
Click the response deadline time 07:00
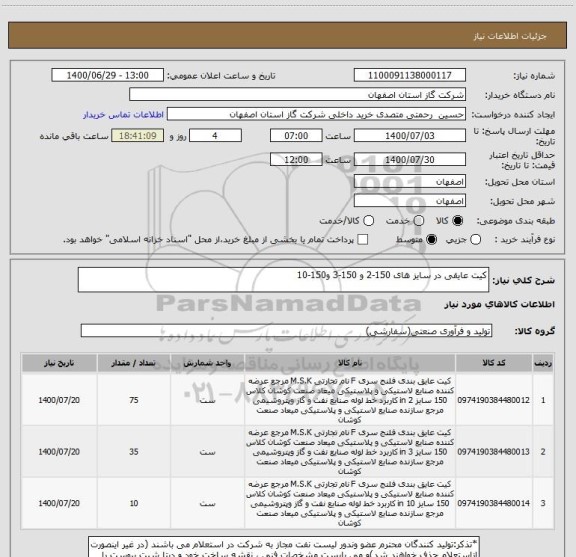(x=296, y=136)
